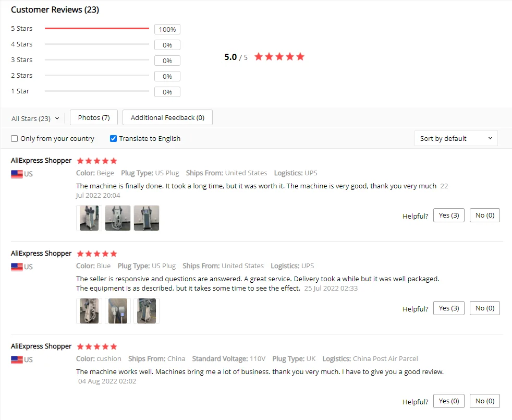This screenshot has height=420, width=512.
Task: Open the Sort by default dropdown
Action: [x=456, y=138]
